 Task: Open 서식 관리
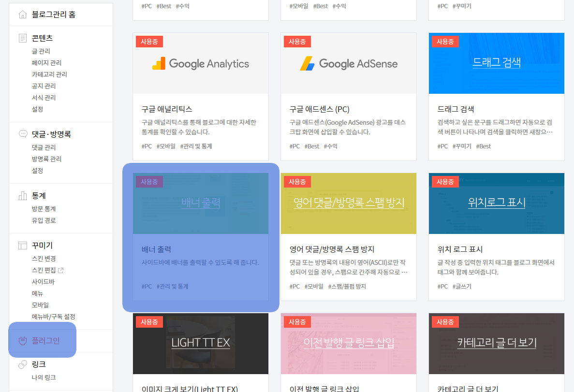(44, 98)
